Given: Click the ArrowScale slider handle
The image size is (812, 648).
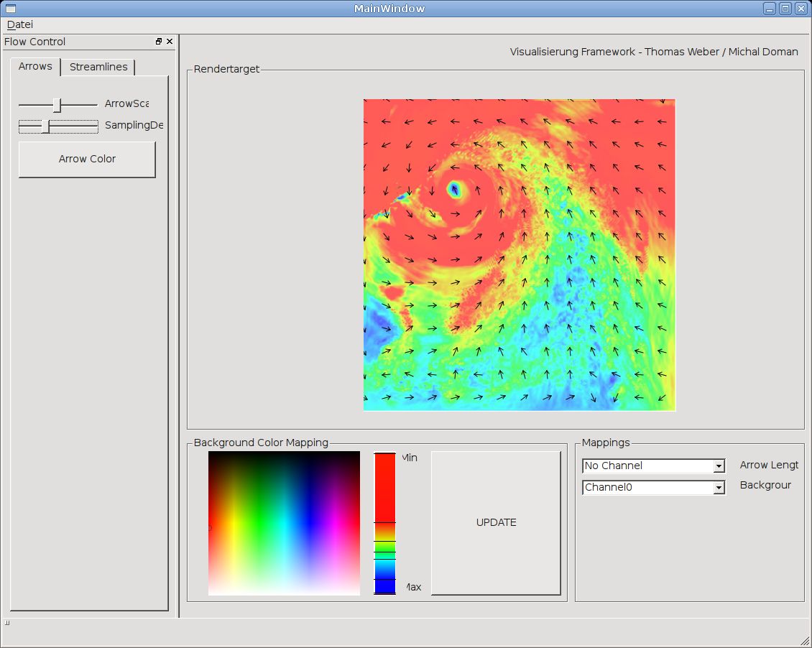Looking at the screenshot, I should (x=57, y=105).
